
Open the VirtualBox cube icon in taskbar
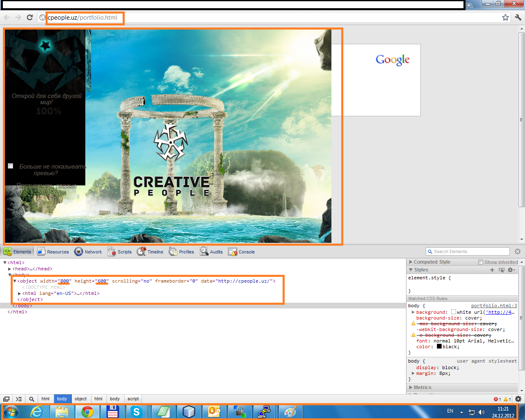click(x=188, y=412)
